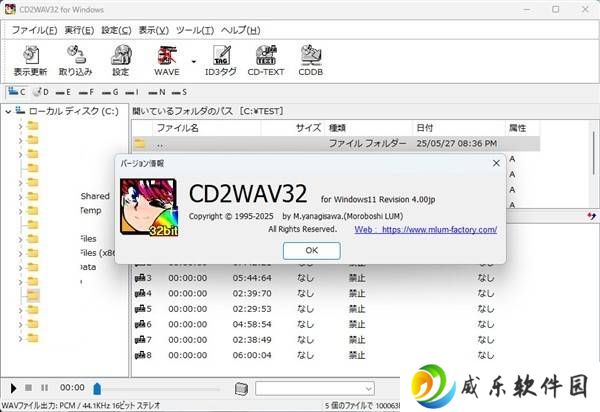Select the WAVE output format icon

(167, 60)
